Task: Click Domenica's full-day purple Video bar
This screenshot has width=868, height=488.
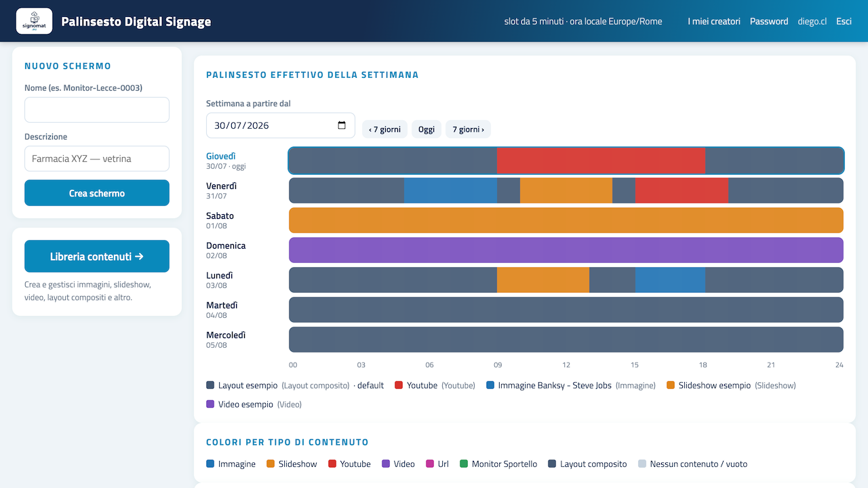Action: [x=566, y=250]
